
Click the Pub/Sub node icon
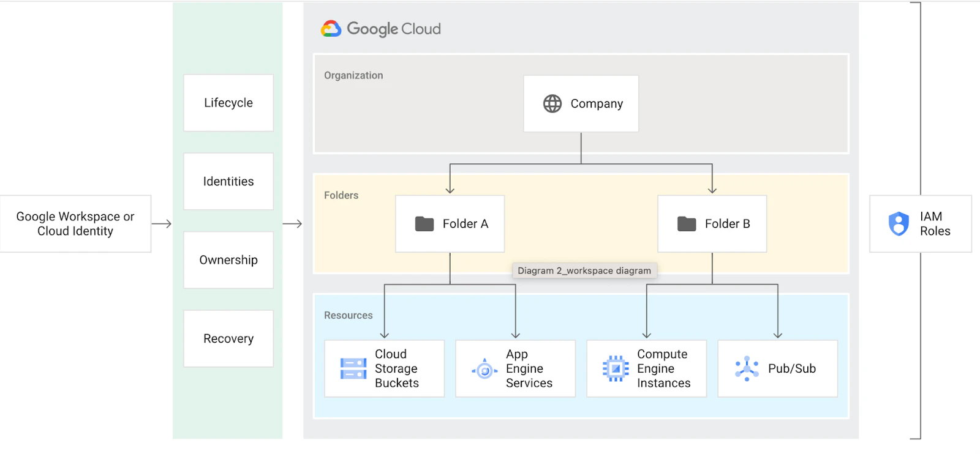(747, 368)
